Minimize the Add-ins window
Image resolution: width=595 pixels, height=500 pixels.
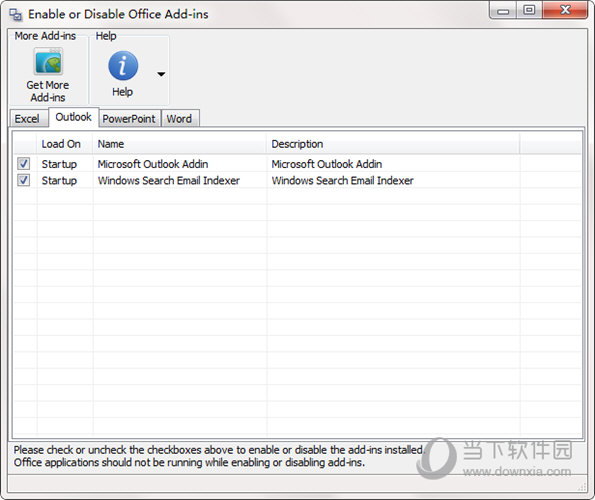click(x=503, y=11)
